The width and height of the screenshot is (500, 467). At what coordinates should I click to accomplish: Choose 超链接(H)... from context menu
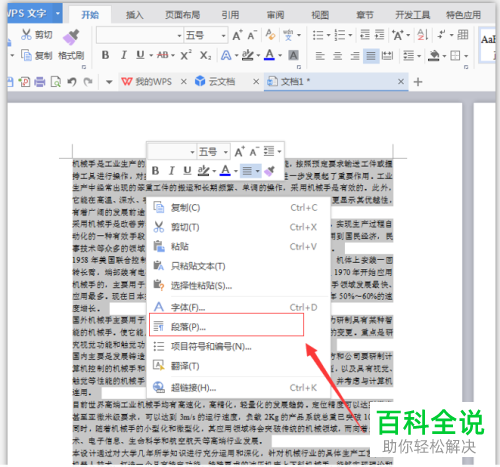coord(238,388)
